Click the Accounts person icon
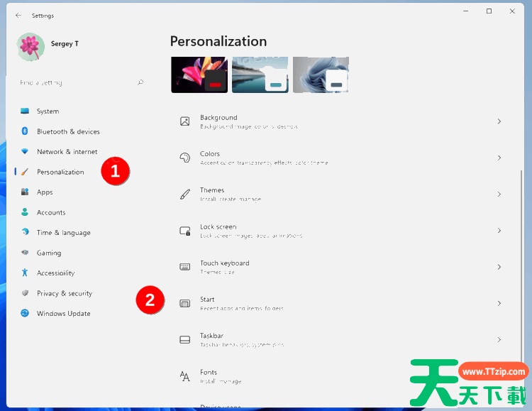The width and height of the screenshot is (532, 411). tap(25, 212)
